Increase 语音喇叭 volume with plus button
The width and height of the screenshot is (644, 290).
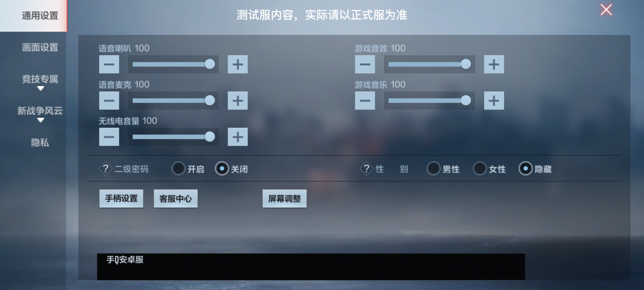tap(237, 64)
